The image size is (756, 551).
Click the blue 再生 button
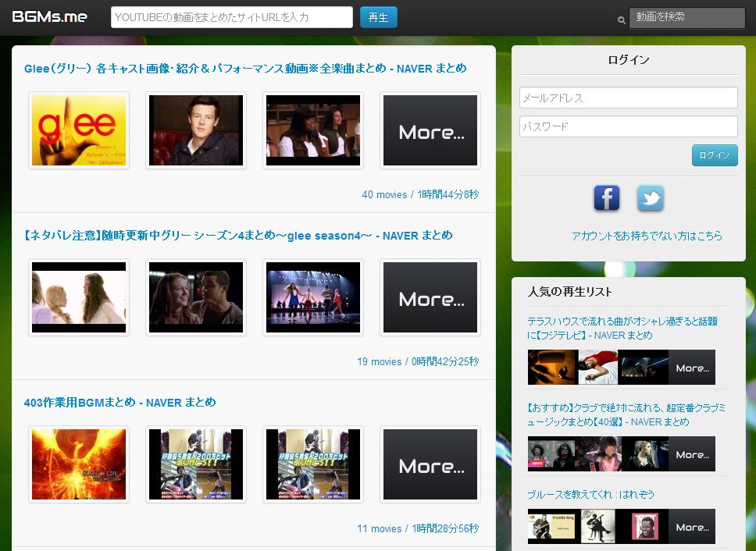click(x=379, y=17)
